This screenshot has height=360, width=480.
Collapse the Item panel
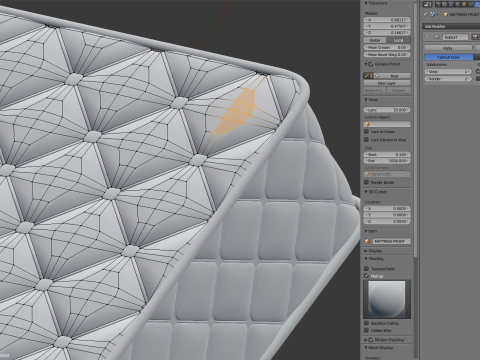[366, 231]
